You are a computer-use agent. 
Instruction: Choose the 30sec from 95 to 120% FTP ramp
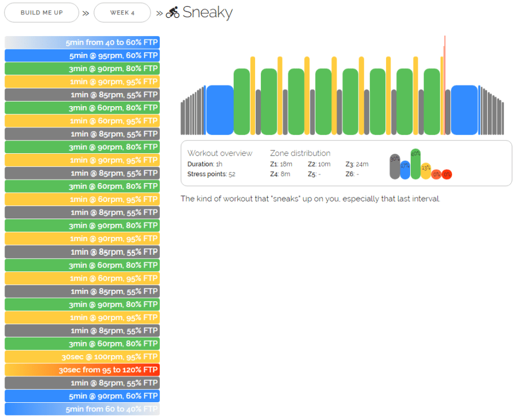pos(82,370)
